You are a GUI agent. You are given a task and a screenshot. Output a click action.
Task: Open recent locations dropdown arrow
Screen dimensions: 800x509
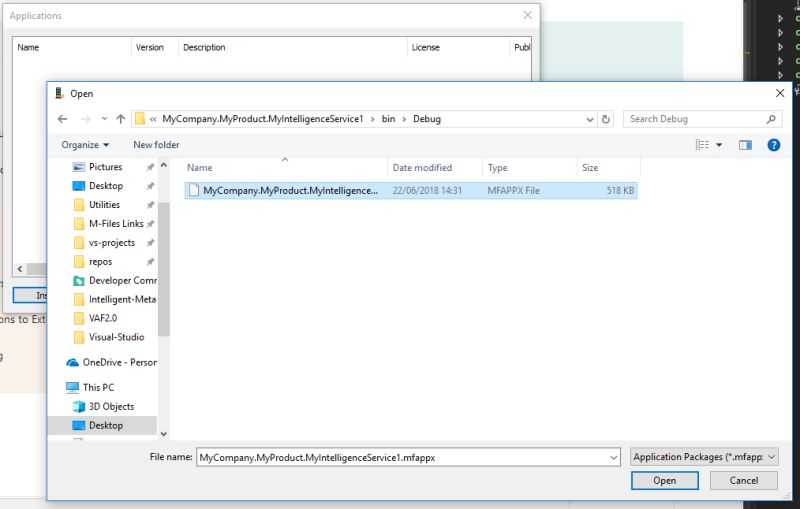(x=104, y=119)
